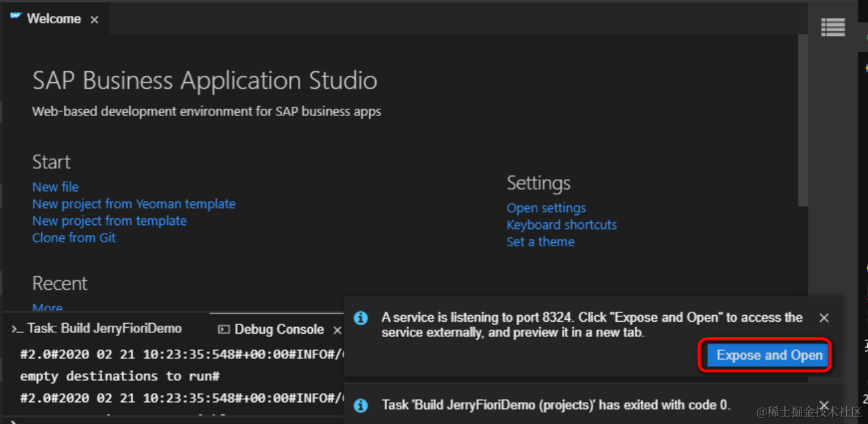Choose New project from template link
868x424 pixels.
pyautogui.click(x=110, y=221)
